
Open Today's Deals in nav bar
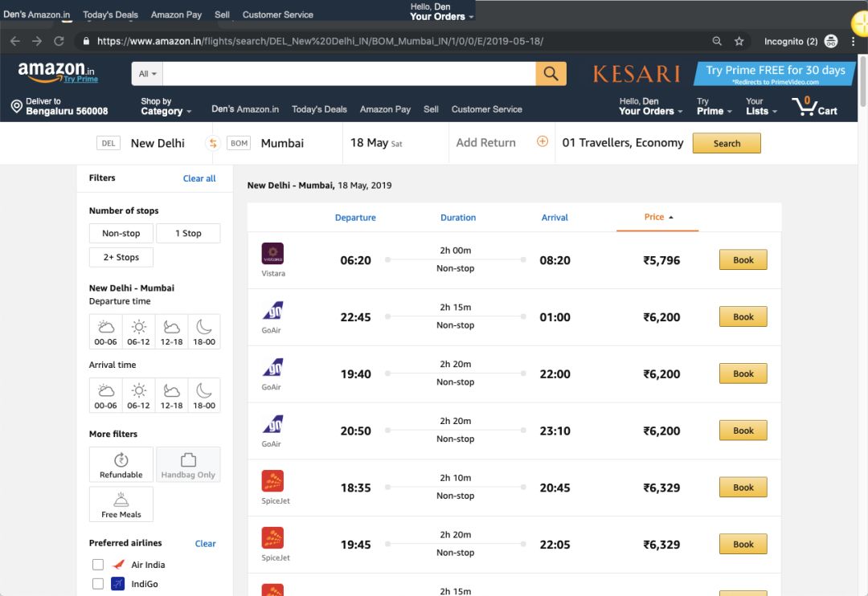[x=319, y=109]
